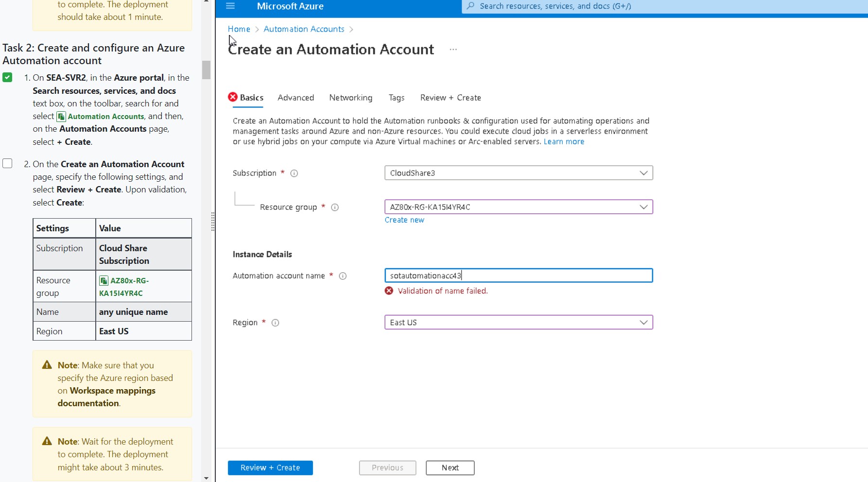The image size is (868, 482).
Task: Click the Automation Accounts icon in the instructions
Action: [x=61, y=116]
